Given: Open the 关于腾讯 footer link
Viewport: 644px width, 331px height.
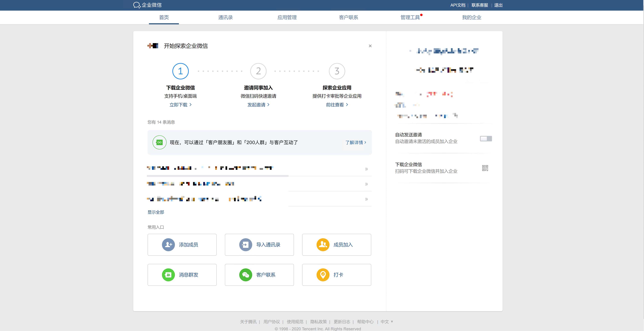Looking at the screenshot, I should [x=248, y=322].
